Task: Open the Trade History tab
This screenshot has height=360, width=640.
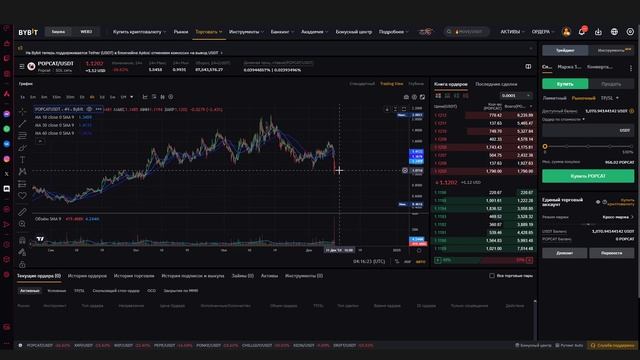Action: (x=134, y=276)
